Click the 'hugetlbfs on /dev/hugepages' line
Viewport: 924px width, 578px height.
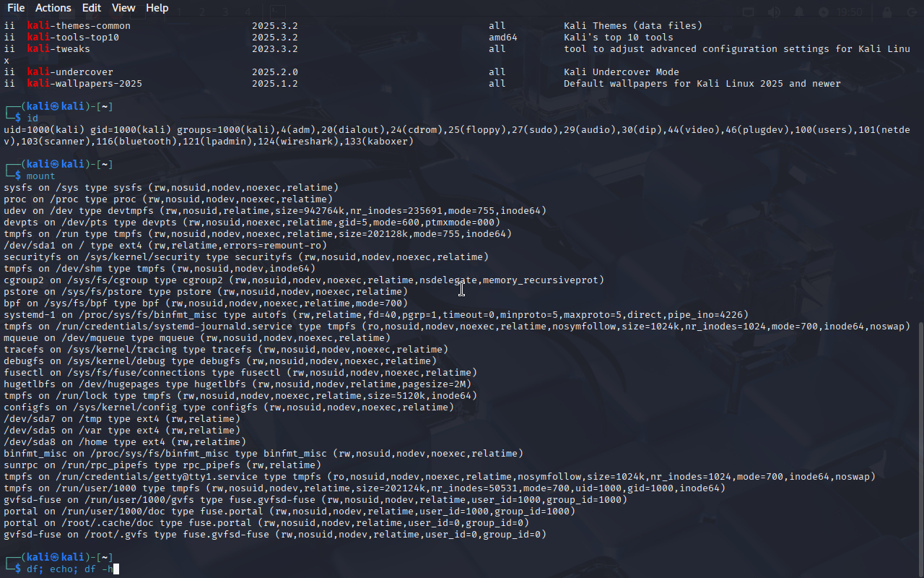pyautogui.click(x=237, y=384)
